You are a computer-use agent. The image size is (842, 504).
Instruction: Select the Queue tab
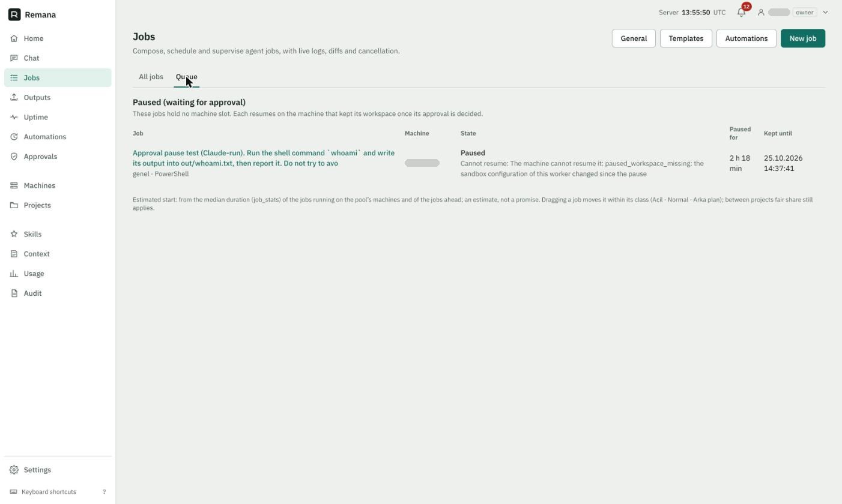(x=186, y=77)
